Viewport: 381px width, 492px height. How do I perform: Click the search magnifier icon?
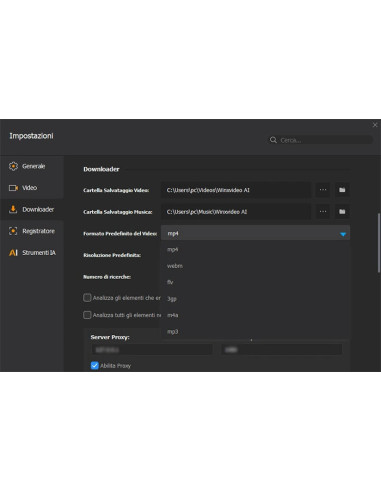273,140
